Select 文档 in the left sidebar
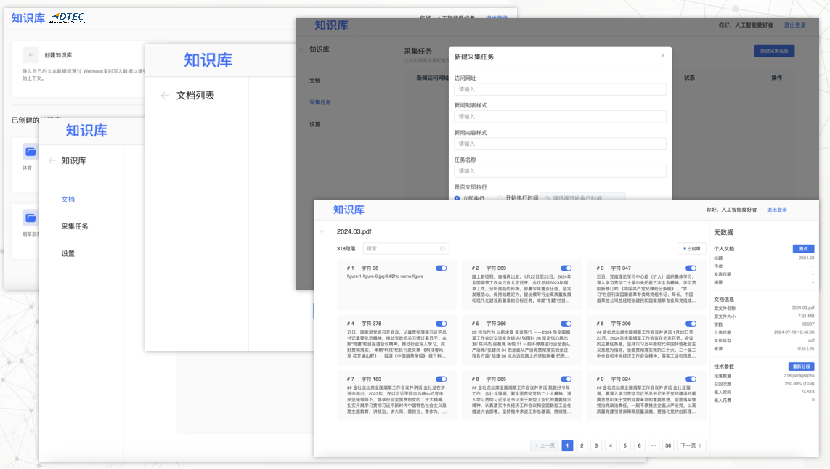Image resolution: width=830 pixels, height=469 pixels. (68, 199)
